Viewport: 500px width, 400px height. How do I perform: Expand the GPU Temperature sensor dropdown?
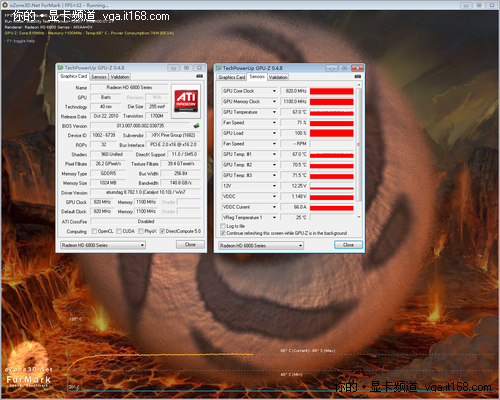point(274,112)
